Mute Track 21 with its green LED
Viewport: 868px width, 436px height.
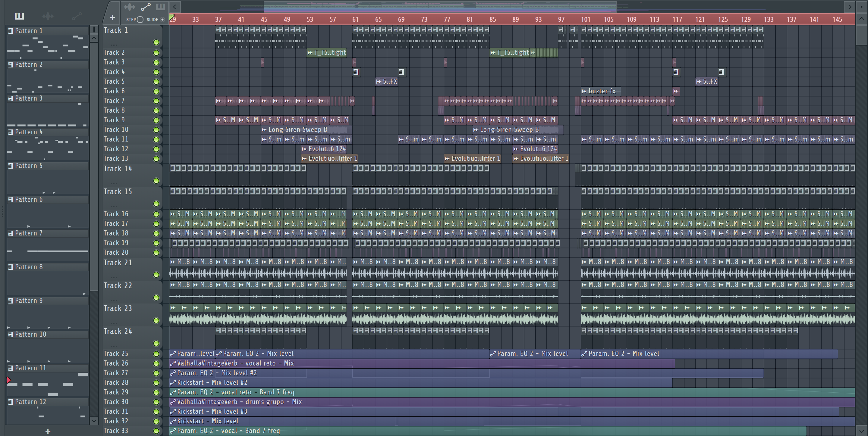(156, 275)
